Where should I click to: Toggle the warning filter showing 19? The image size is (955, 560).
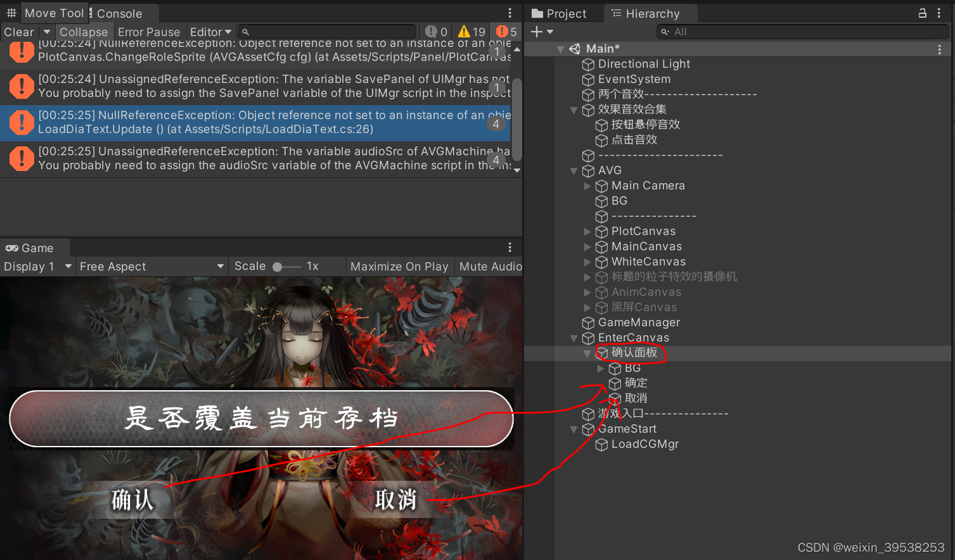coord(471,32)
